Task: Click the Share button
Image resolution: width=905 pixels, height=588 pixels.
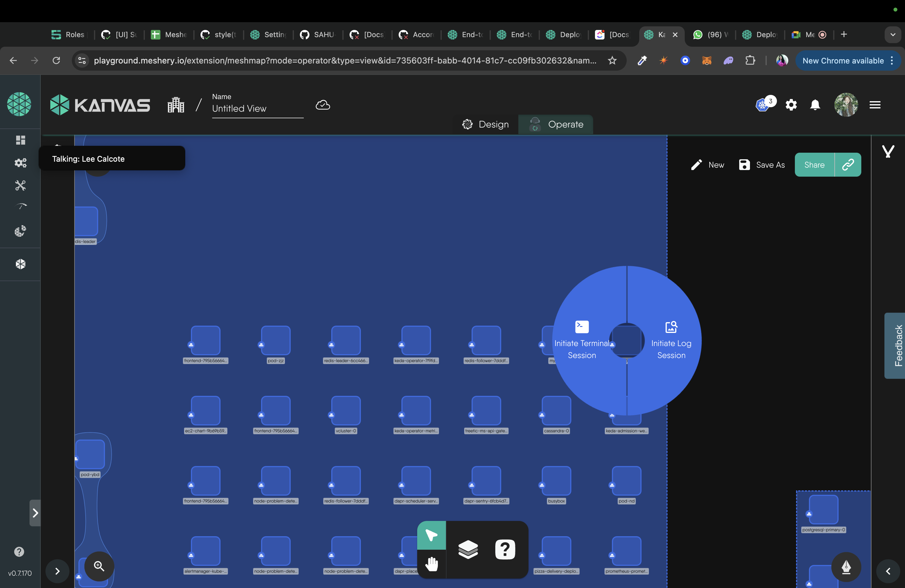Action: (814, 165)
